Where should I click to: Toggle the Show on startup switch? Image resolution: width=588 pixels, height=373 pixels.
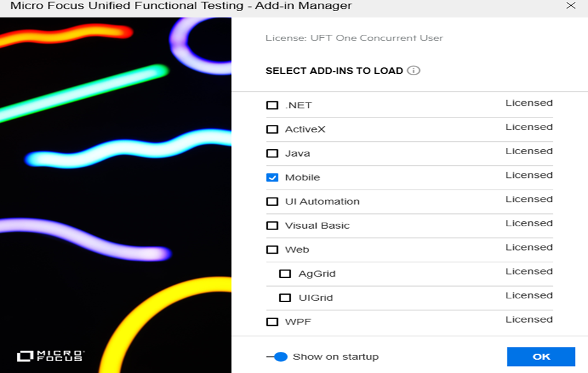point(277,356)
